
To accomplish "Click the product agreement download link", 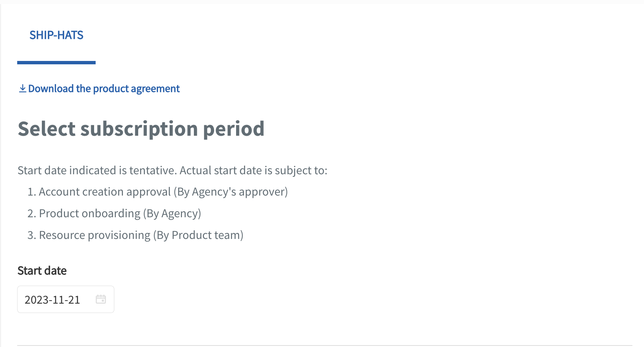I will click(104, 88).
